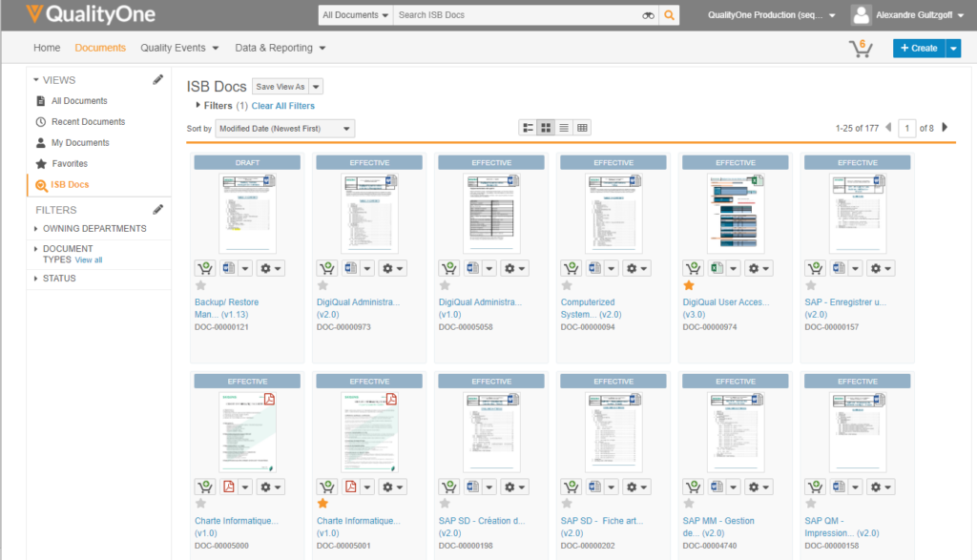The image size is (977, 560).
Task: Open the DigiQual User Acces document thumbnail
Action: point(736,213)
